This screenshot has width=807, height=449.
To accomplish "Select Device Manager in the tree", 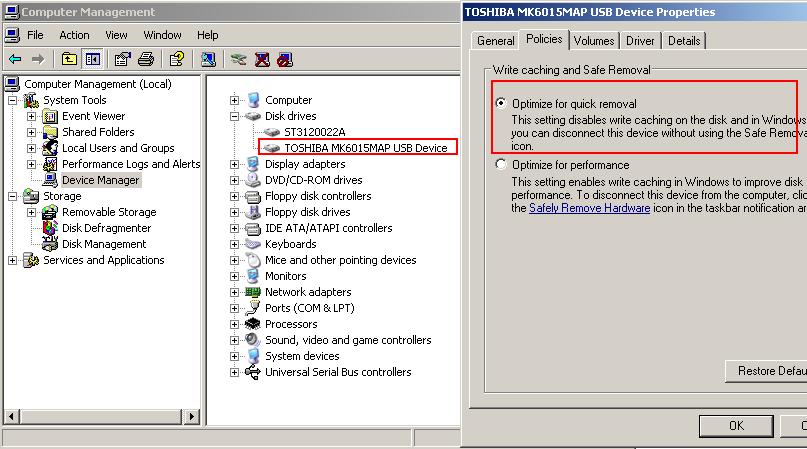I will pos(100,180).
